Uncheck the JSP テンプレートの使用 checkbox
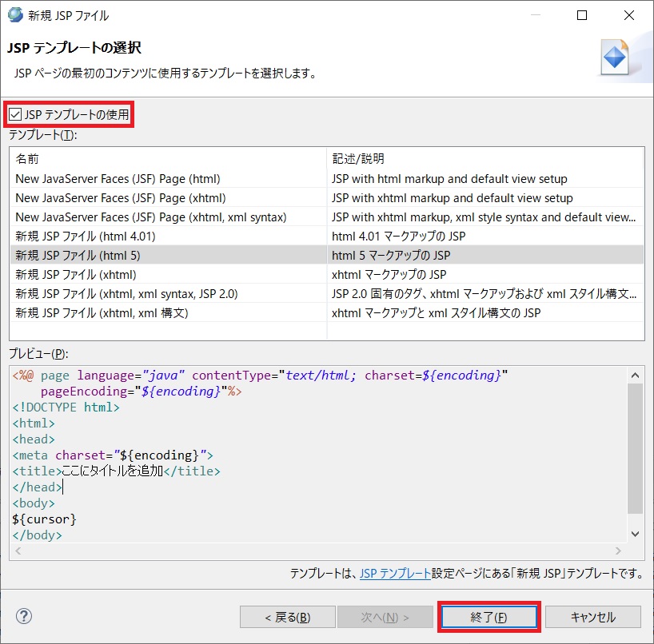The width and height of the screenshot is (654, 644). [15, 115]
